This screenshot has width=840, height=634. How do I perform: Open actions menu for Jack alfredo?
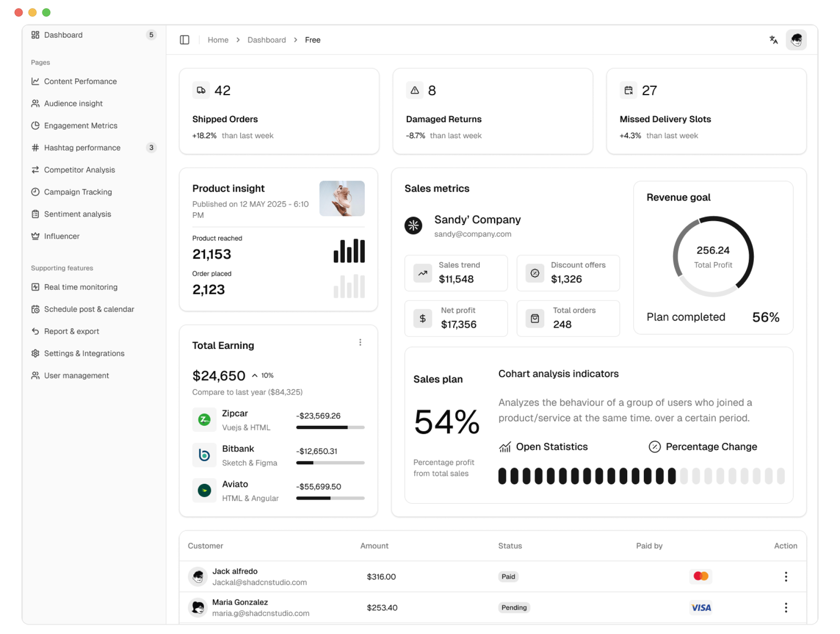786,577
